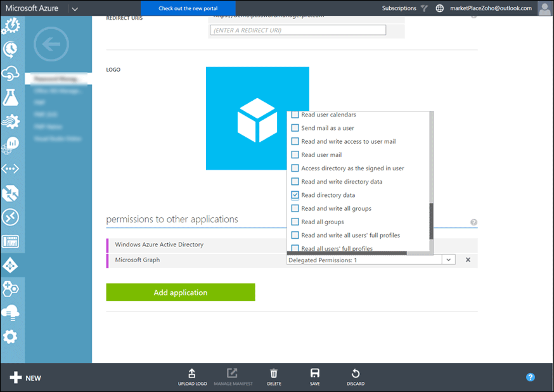Check 'Read and write all groups'
This screenshot has width=554, height=392.
(x=295, y=208)
